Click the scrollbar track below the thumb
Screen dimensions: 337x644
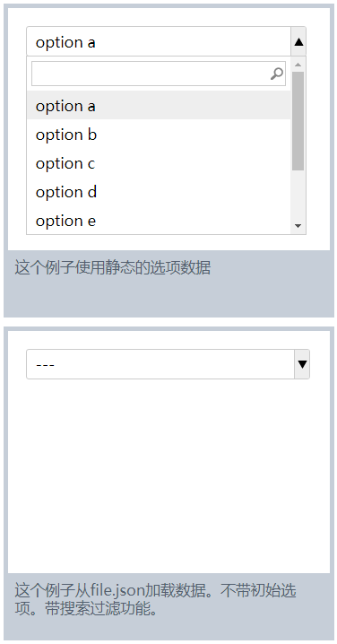pos(298,195)
